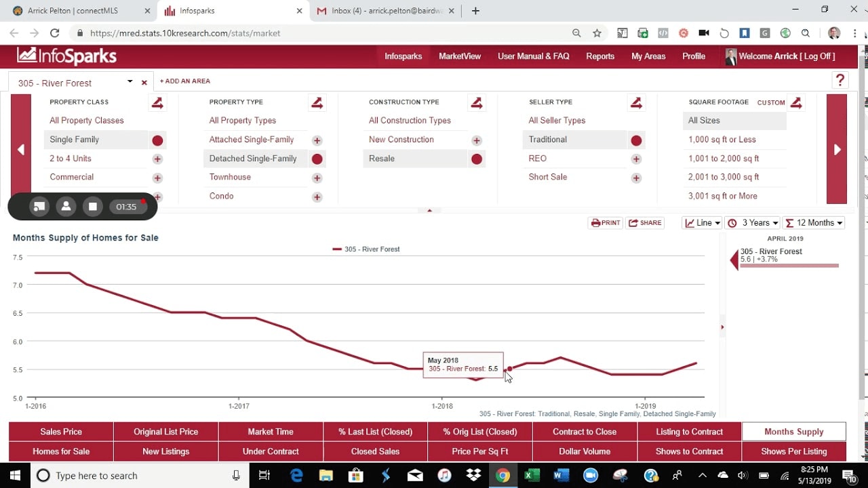Open Dropbox from the taskbar

(473, 475)
